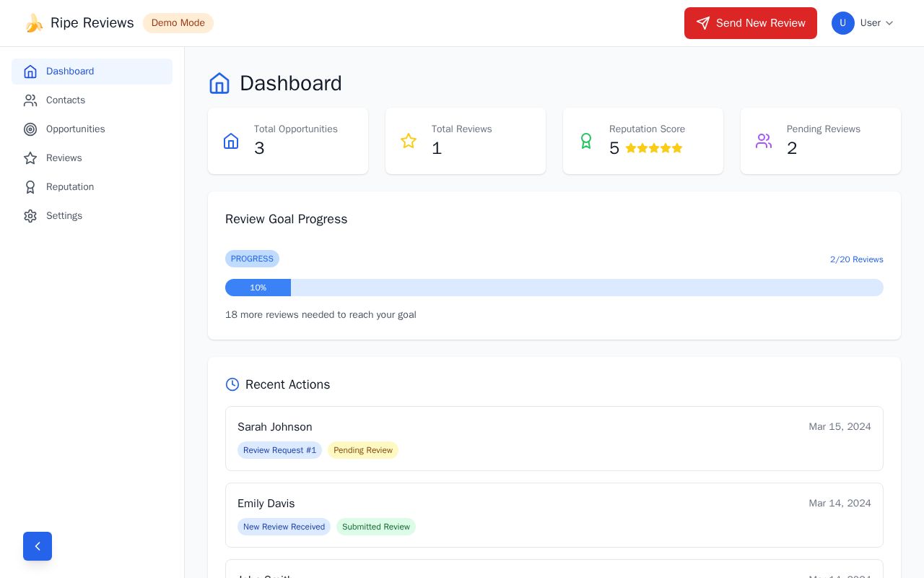Viewport: 924px width, 578px height.
Task: Click the Reputation Score green award icon
Action: tap(586, 141)
